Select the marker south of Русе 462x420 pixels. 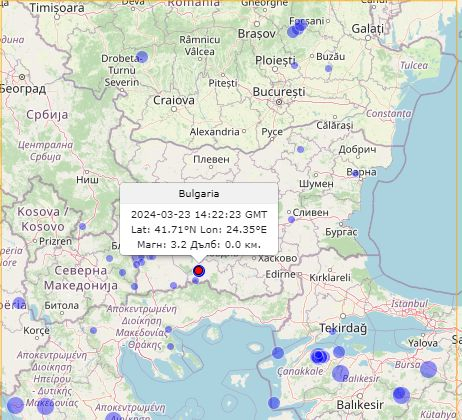[x=301, y=149]
